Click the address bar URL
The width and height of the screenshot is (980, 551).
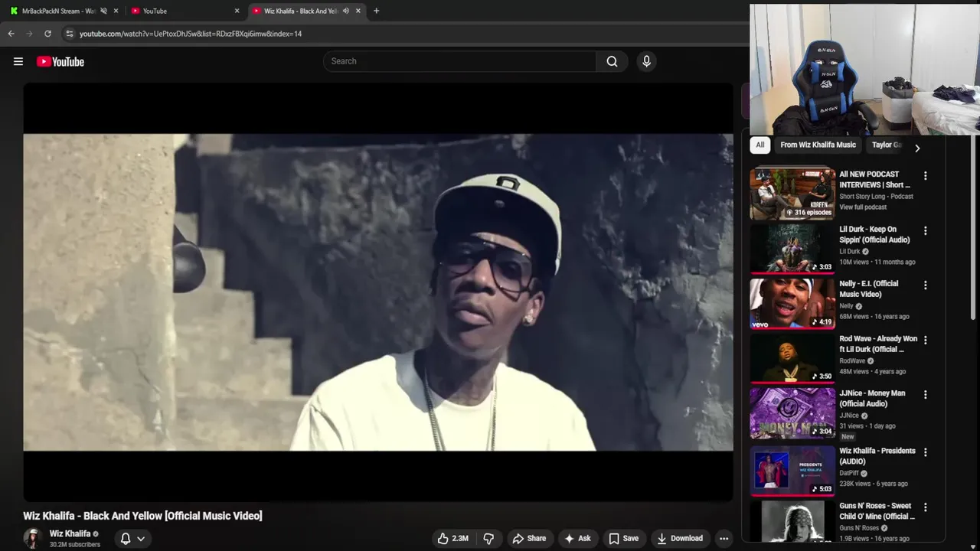click(x=191, y=34)
